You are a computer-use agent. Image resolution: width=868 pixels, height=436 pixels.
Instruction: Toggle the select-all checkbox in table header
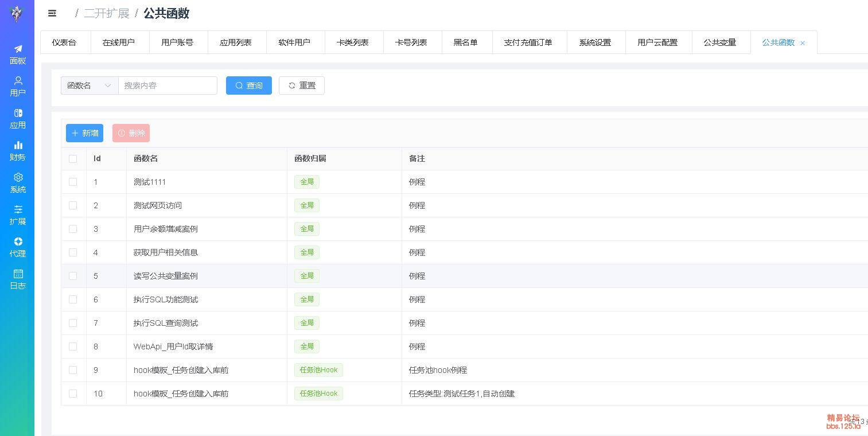tap(73, 159)
